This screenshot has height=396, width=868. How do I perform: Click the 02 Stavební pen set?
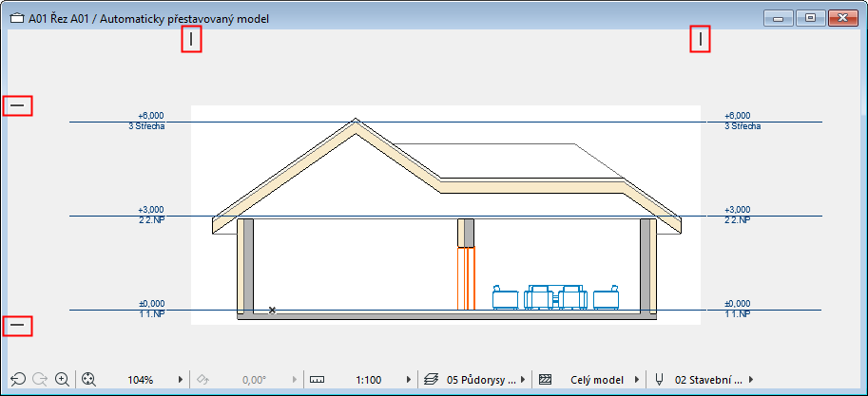click(708, 380)
